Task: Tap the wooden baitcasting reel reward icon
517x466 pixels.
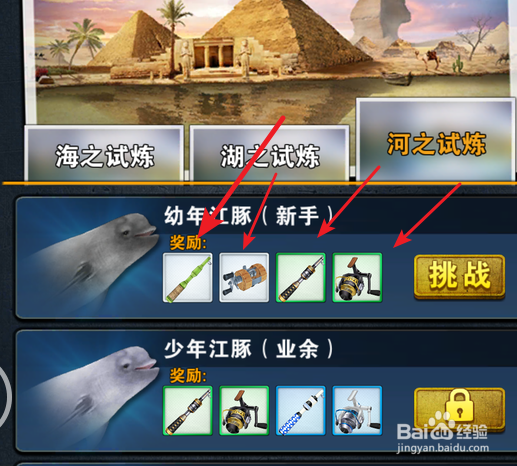Action: point(244,277)
